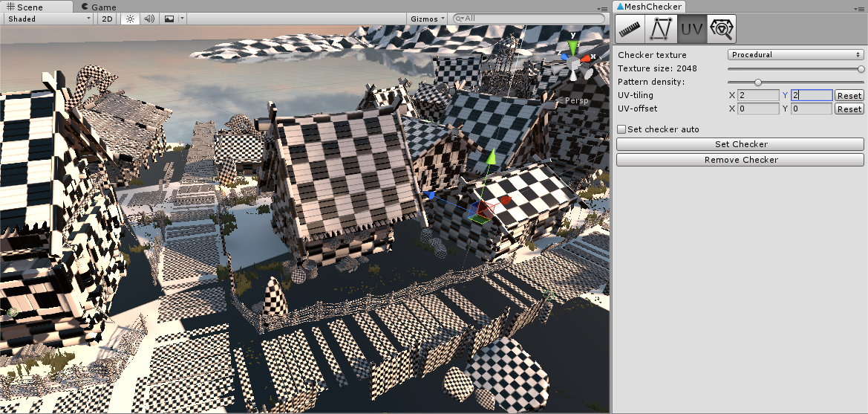
Task: Enable Set checker auto checkbox
Action: (622, 129)
